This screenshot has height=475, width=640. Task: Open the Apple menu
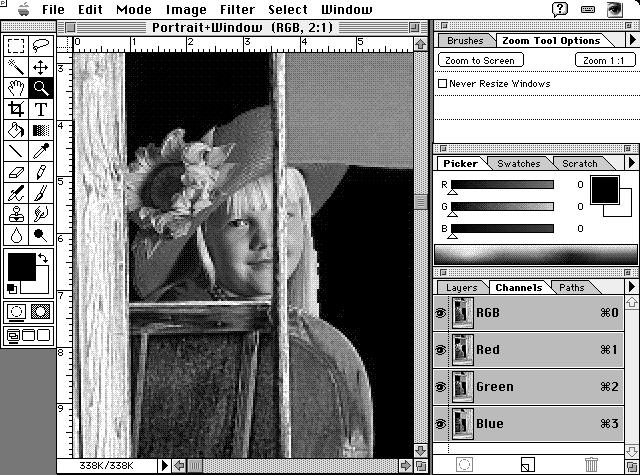(24, 9)
